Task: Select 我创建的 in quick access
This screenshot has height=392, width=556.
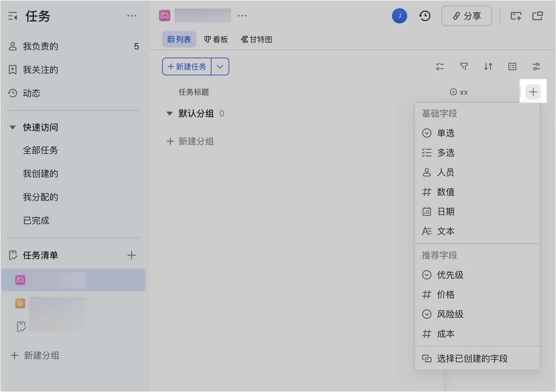Action: (x=40, y=174)
